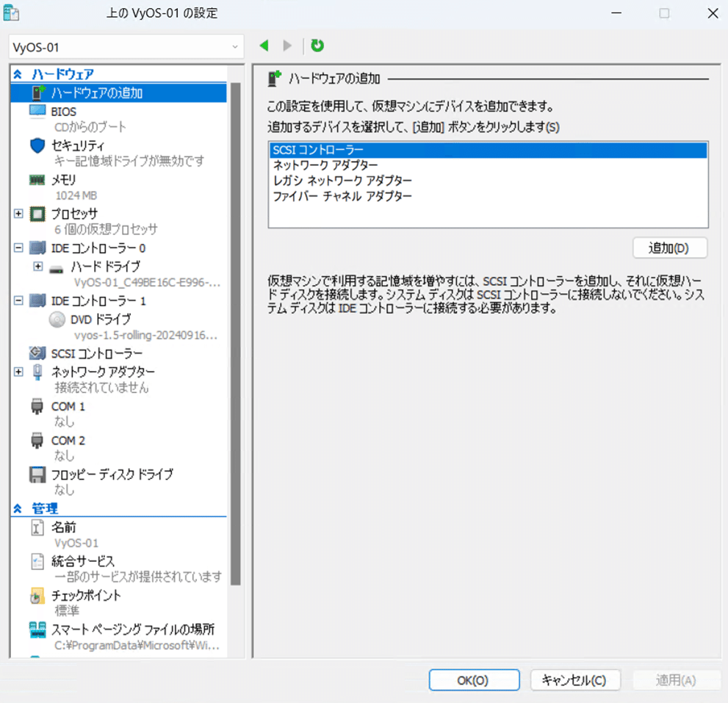Select レガシ ネットワーク アダプター in the list
Screen dimensions: 728x703
(488, 181)
